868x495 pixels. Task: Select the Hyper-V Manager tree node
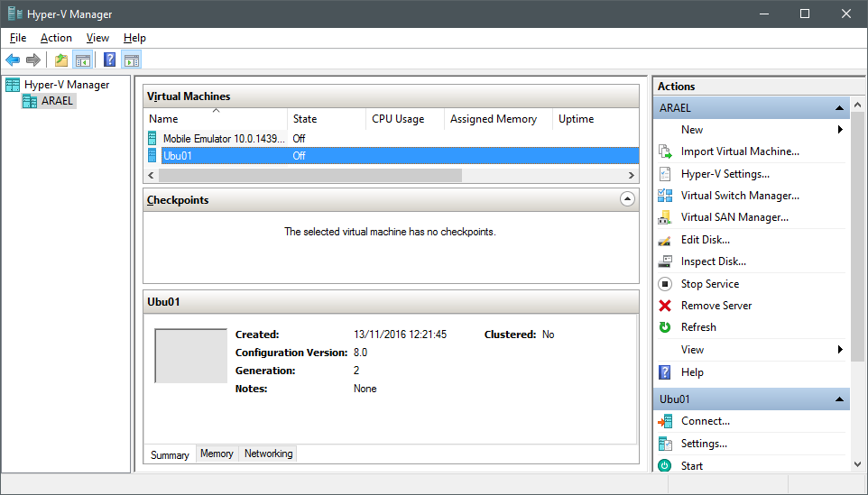point(67,85)
